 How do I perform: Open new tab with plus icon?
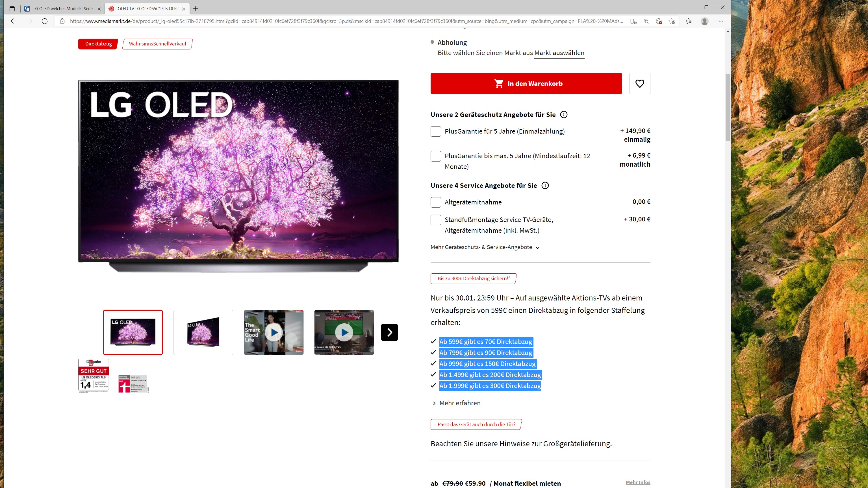[196, 9]
